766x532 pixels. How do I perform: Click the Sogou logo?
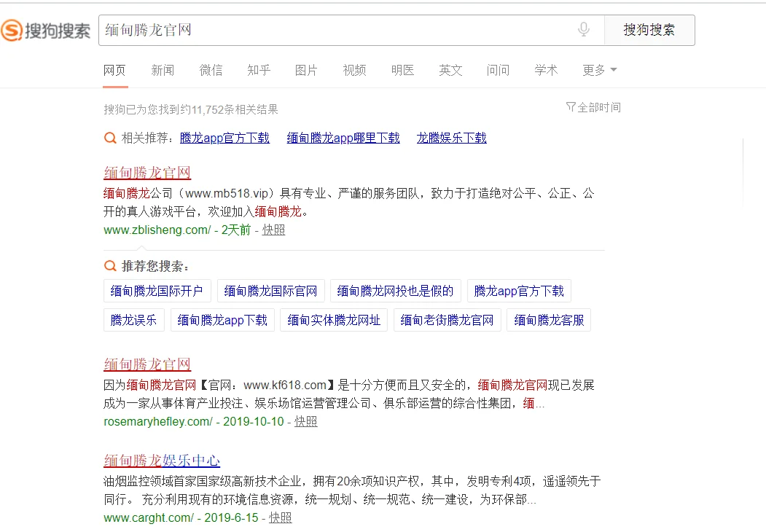click(x=45, y=31)
